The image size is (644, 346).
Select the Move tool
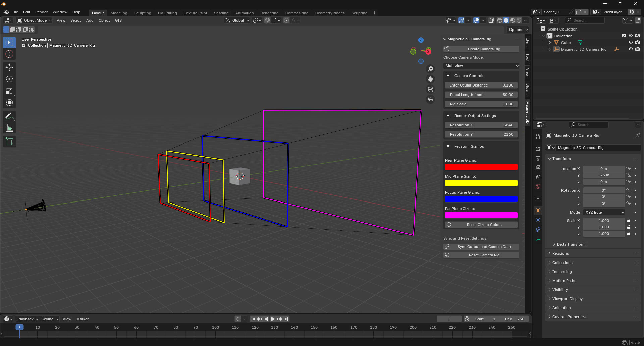pyautogui.click(x=9, y=67)
